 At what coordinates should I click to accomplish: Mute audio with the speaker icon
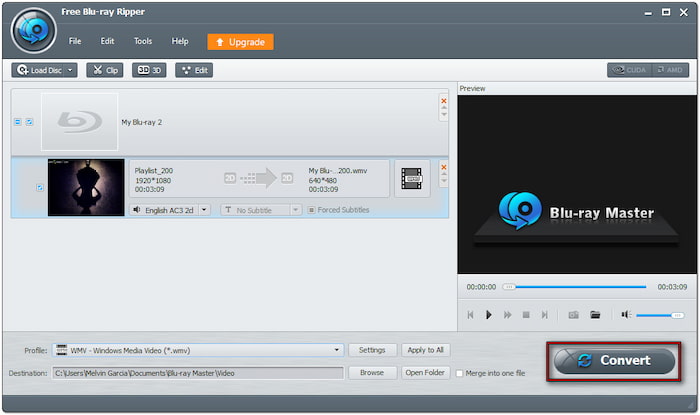click(626, 315)
